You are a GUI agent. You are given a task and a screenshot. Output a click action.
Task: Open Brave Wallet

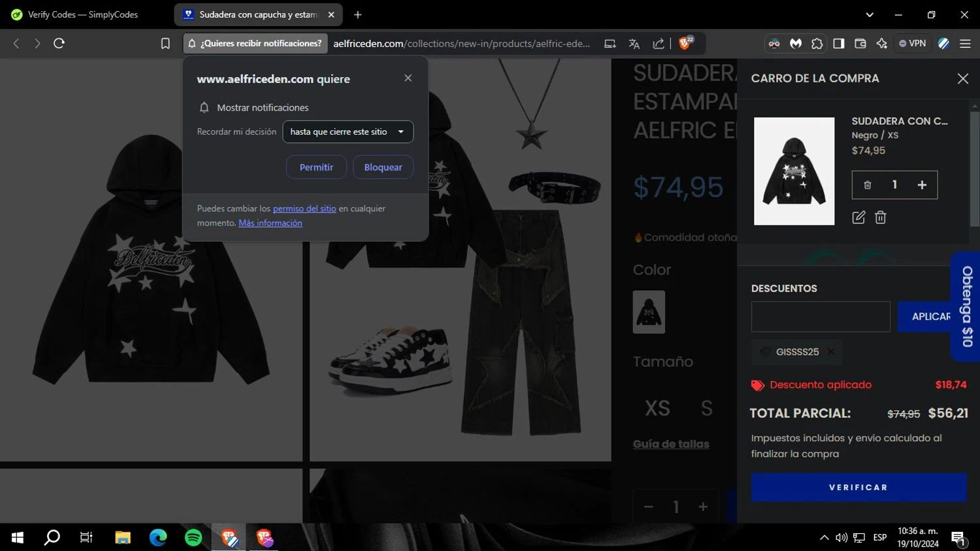[860, 44]
